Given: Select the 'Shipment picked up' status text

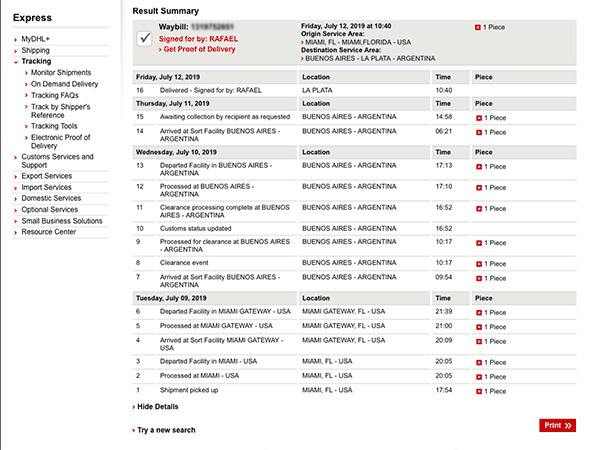Looking at the screenshot, I should [x=189, y=390].
